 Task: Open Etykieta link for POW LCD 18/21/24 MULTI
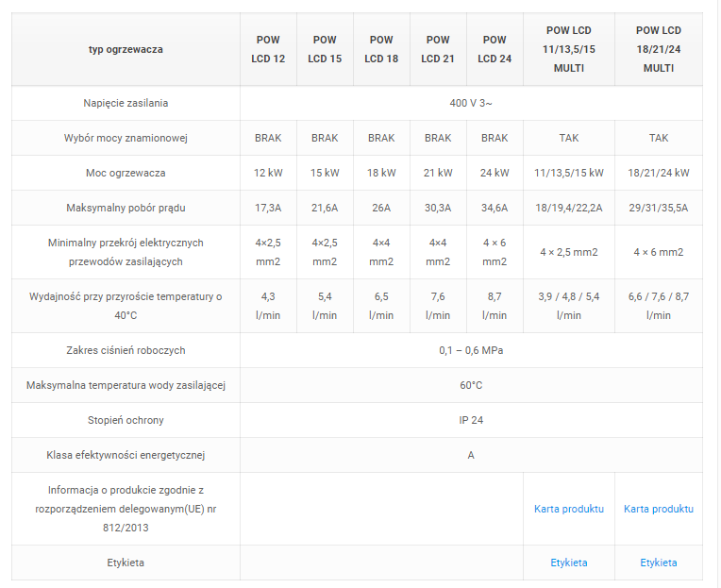pos(658,563)
